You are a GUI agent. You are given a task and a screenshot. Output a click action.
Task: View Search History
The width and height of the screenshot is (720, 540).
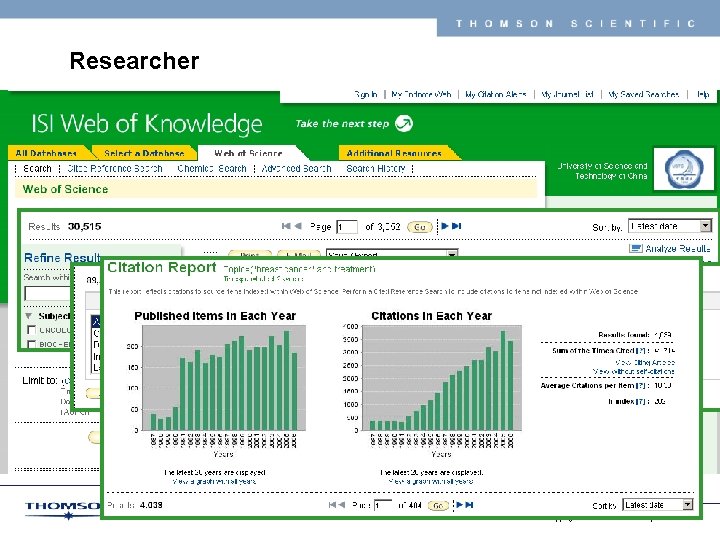pyautogui.click(x=376, y=169)
